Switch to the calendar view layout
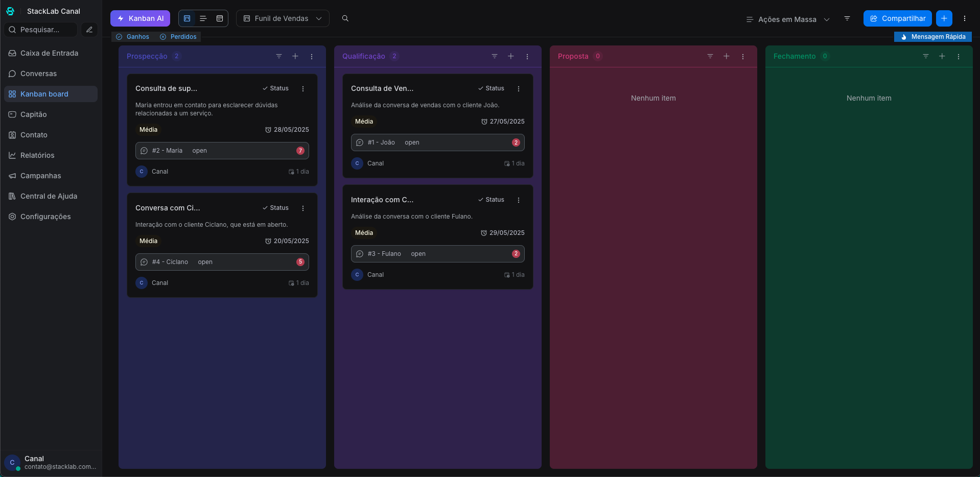The height and width of the screenshot is (477, 980). coord(220,18)
